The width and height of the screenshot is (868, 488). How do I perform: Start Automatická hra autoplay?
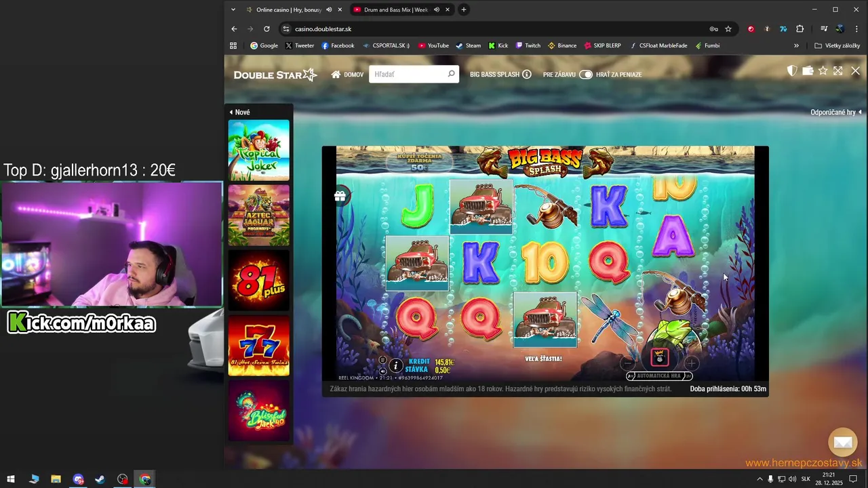(x=659, y=375)
